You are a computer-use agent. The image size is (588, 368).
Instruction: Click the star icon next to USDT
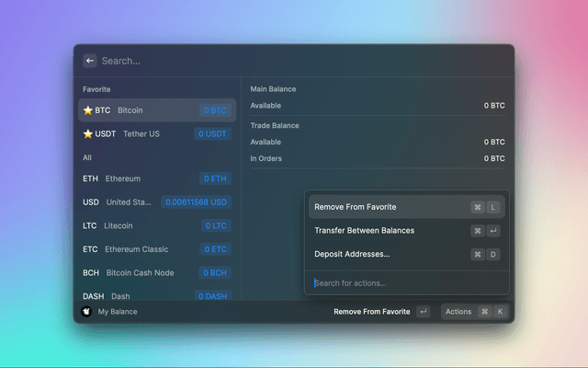coord(88,134)
